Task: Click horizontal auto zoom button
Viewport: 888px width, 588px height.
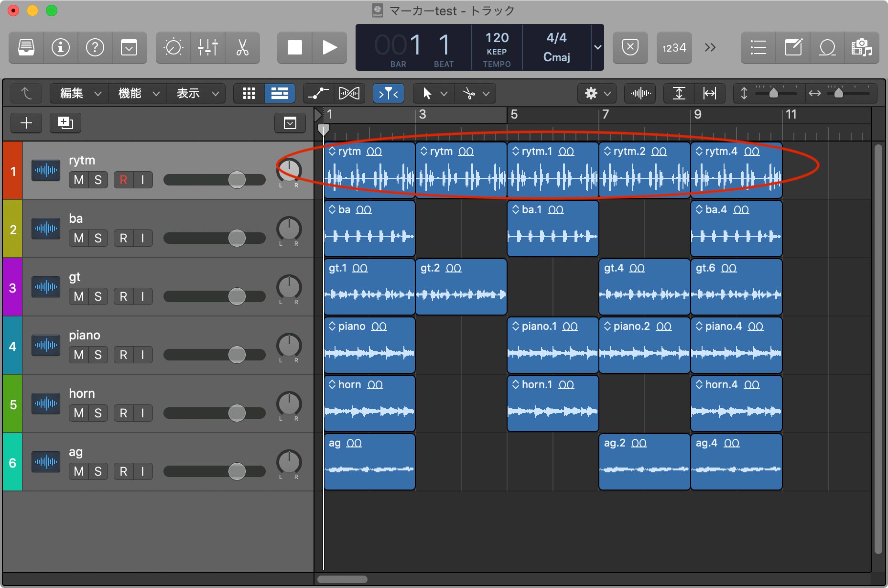Action: point(710,93)
